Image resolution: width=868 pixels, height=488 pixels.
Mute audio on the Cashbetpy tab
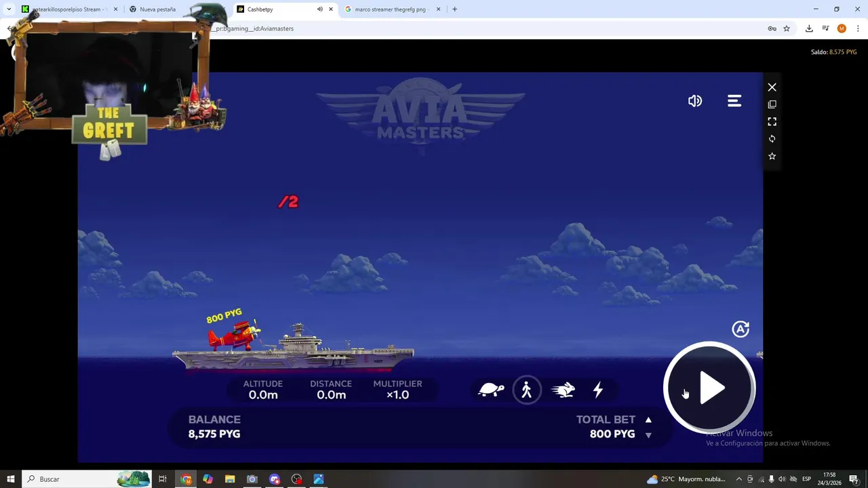(x=319, y=9)
